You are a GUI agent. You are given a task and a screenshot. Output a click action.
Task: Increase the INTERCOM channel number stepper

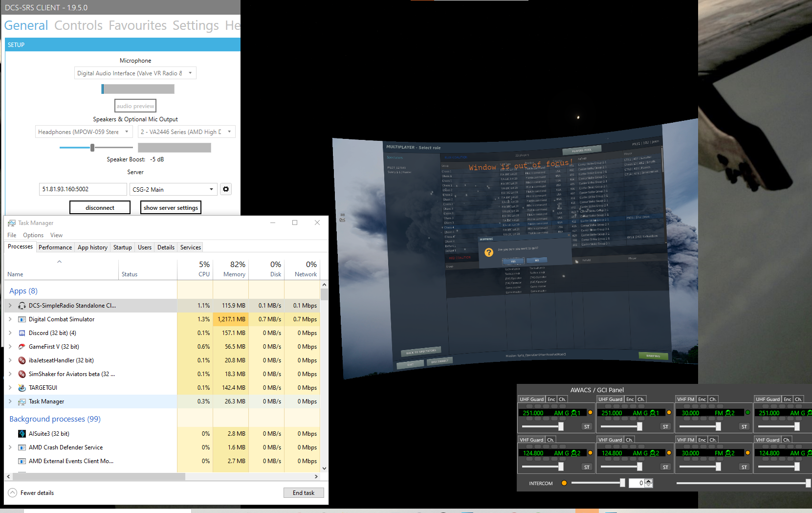point(649,481)
